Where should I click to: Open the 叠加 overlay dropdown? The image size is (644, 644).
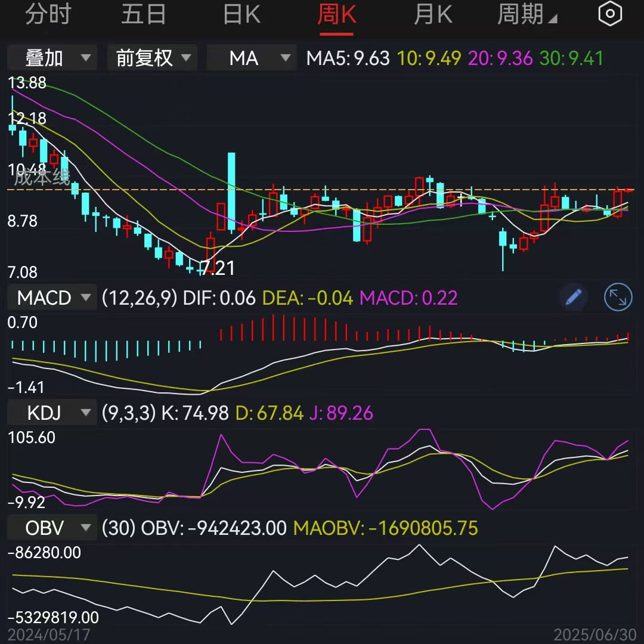coord(52,57)
